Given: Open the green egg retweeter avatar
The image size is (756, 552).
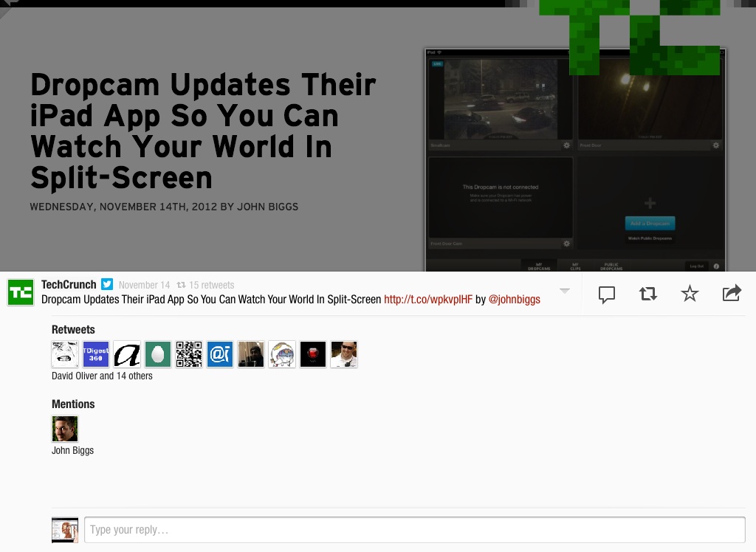Looking at the screenshot, I should (158, 354).
